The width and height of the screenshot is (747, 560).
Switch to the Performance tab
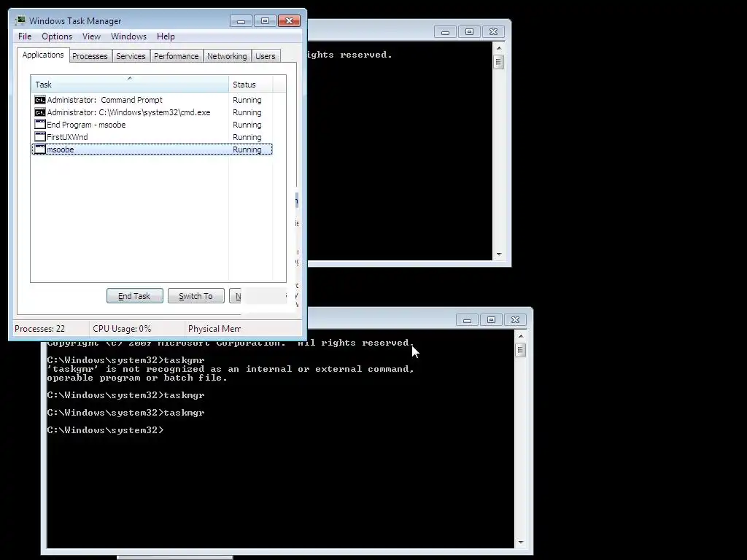tap(177, 56)
